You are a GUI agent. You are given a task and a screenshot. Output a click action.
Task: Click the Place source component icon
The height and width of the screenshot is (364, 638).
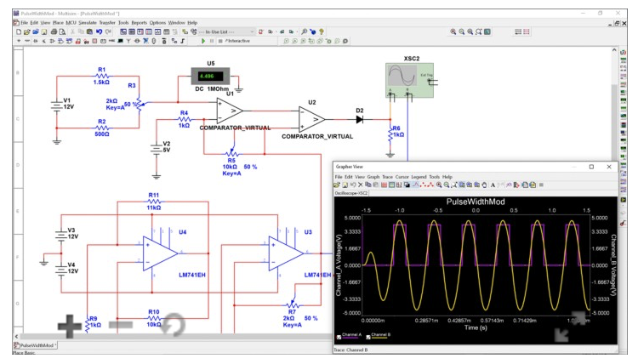tap(19, 41)
